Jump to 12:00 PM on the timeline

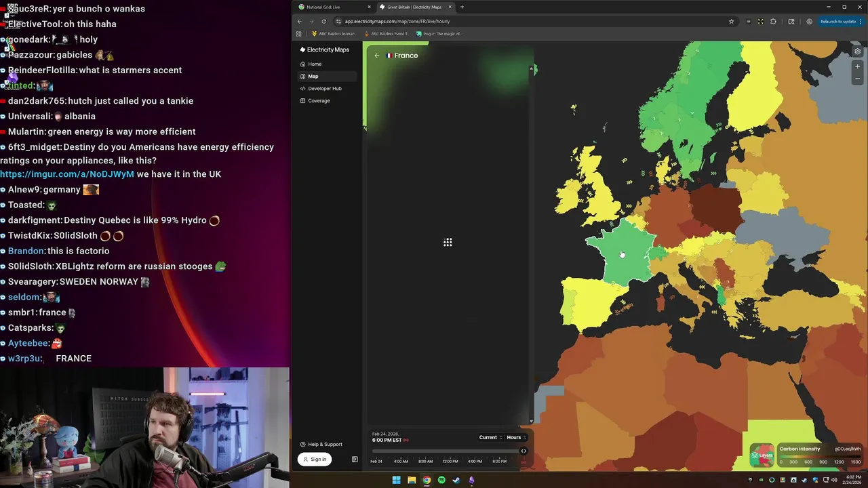pyautogui.click(x=450, y=462)
